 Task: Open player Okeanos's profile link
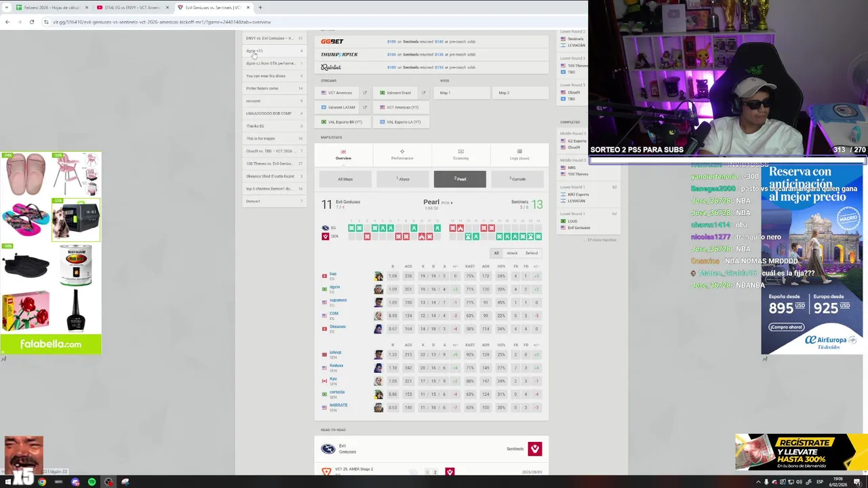pyautogui.click(x=338, y=326)
